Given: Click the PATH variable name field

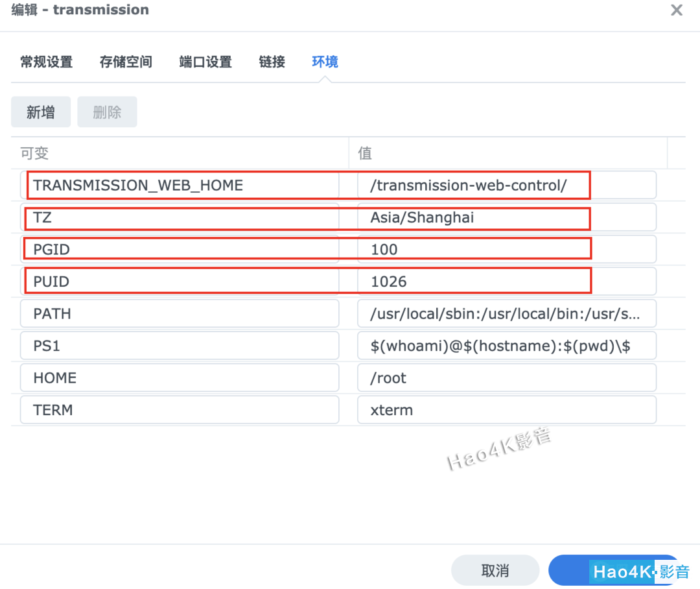Looking at the screenshot, I should 180,314.
